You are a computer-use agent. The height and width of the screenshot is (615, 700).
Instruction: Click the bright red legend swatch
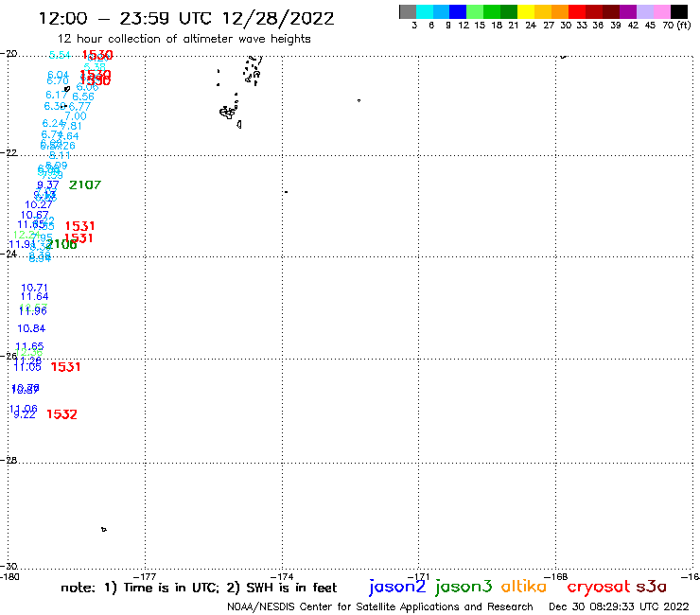(577, 11)
